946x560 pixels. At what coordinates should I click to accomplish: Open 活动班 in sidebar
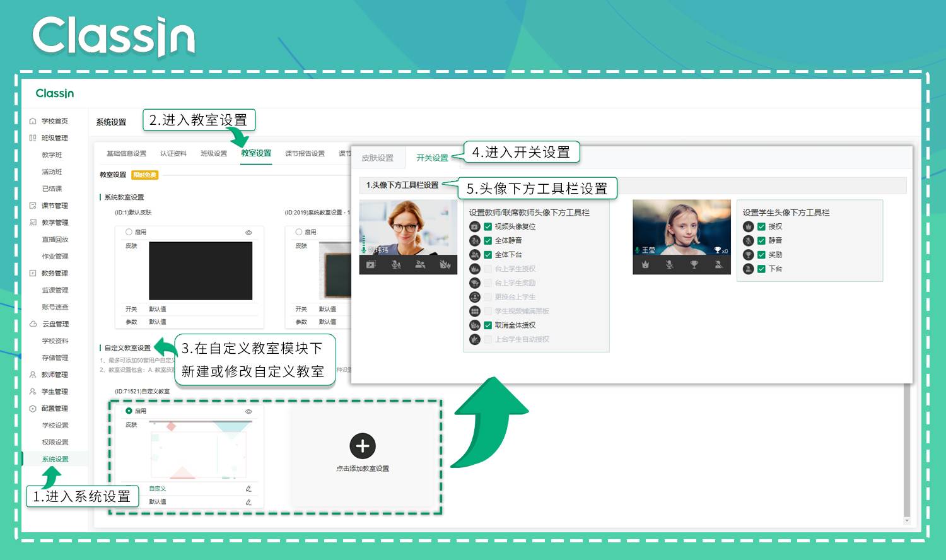(x=52, y=172)
